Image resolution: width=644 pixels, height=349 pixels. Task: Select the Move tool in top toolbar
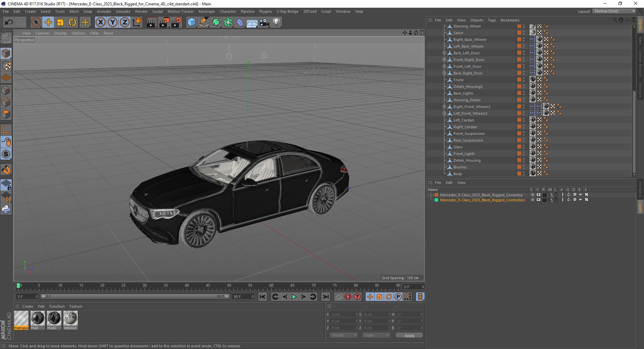pyautogui.click(x=48, y=22)
